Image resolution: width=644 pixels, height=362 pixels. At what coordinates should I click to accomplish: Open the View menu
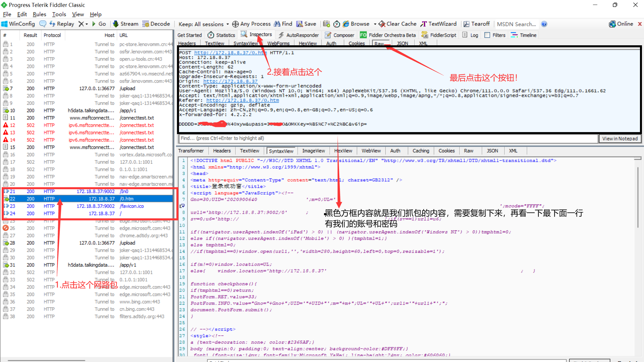[x=78, y=14]
